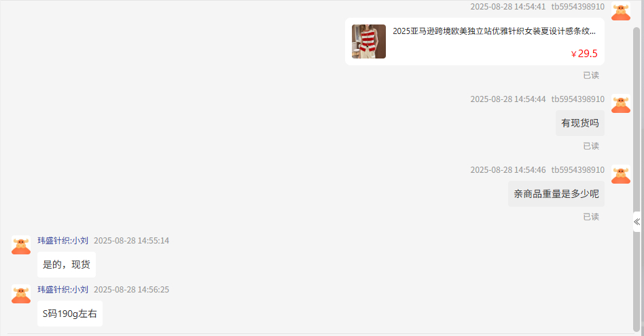
Task: Select reply bubble S码190g左右
Action: coord(70,314)
